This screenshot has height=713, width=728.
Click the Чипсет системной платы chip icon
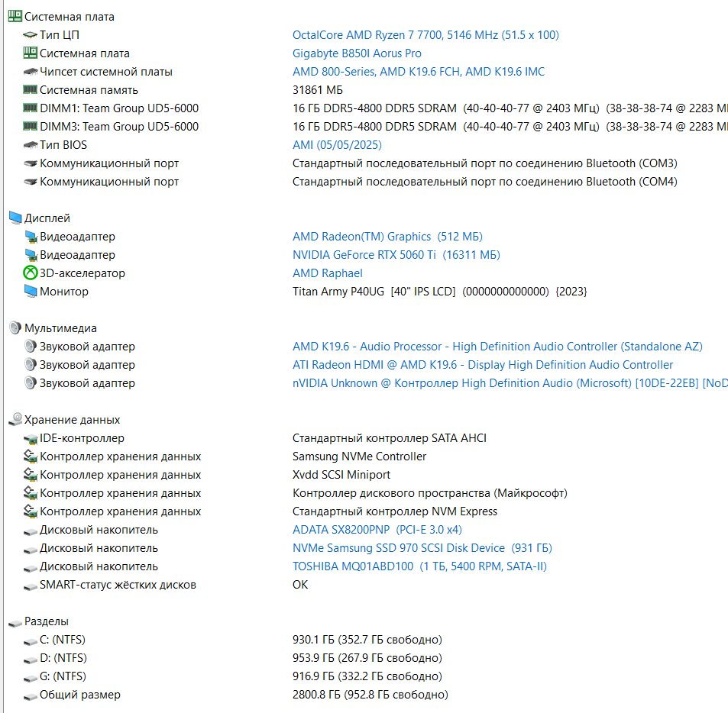click(x=31, y=72)
